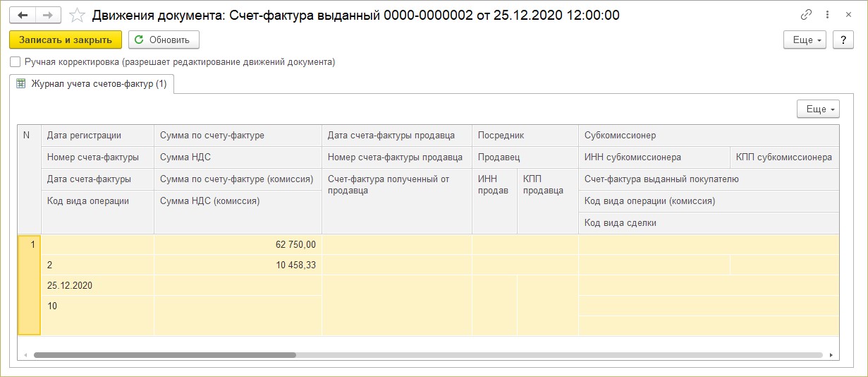Select the row number 1 cell

tap(29, 285)
